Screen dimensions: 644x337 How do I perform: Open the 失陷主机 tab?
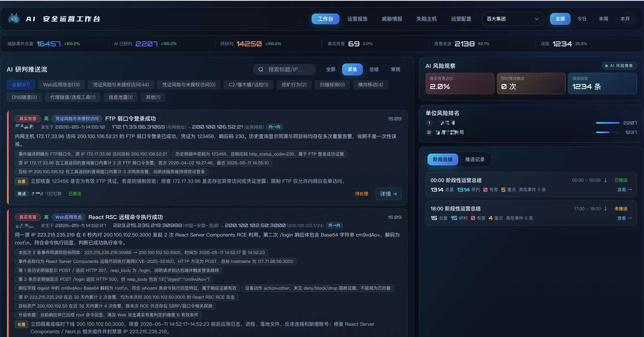point(426,19)
